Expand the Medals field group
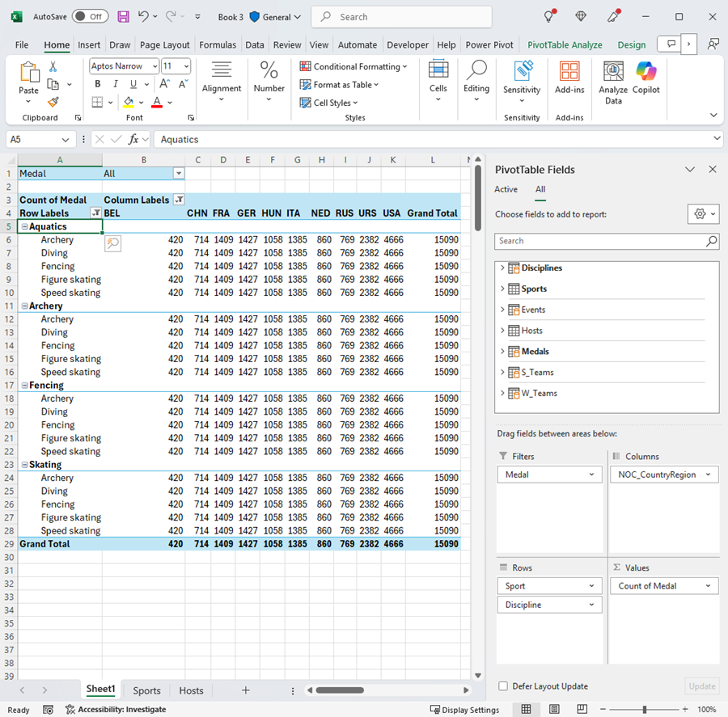This screenshot has width=728, height=717. [x=504, y=351]
